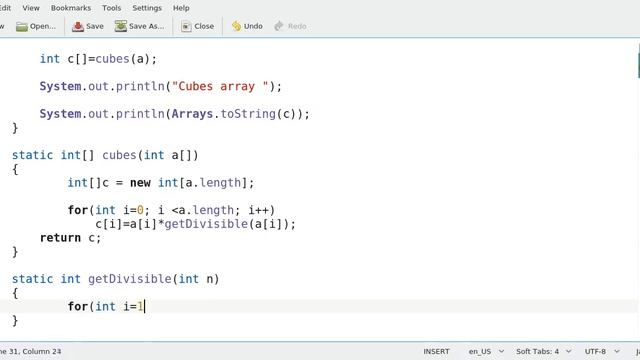Click the greyed Redo icon

tap(279, 26)
